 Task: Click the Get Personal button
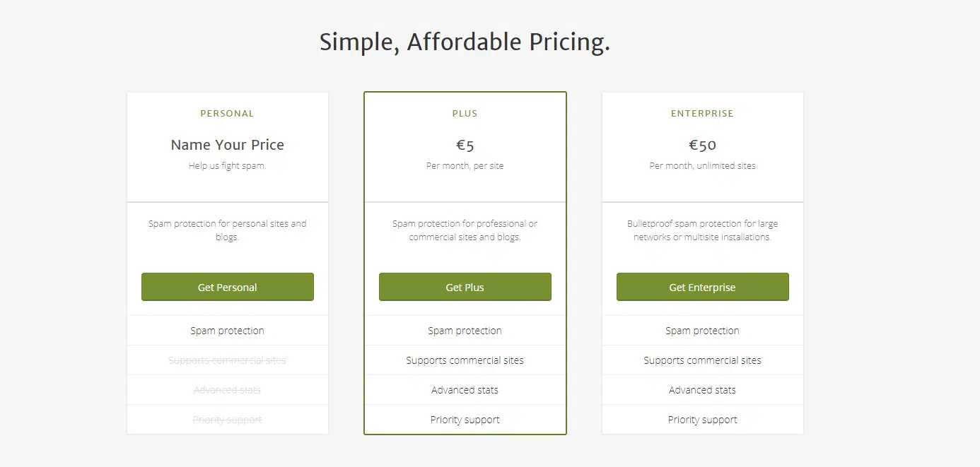tap(227, 288)
